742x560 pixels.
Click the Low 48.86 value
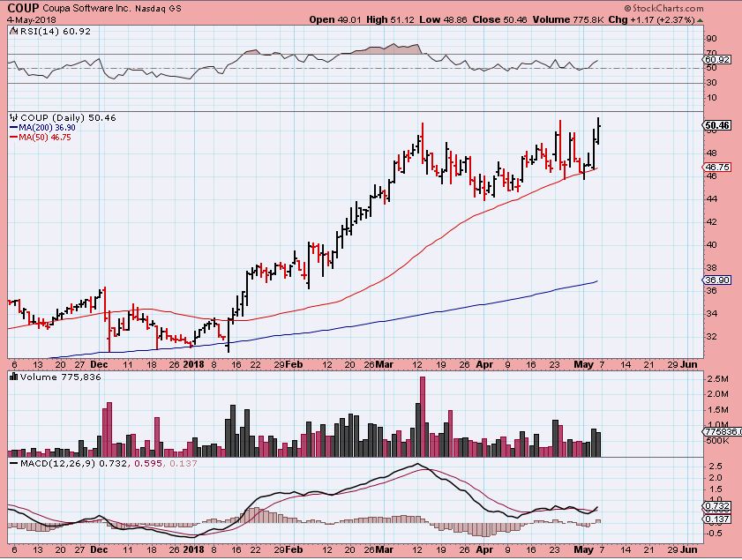[x=444, y=20]
